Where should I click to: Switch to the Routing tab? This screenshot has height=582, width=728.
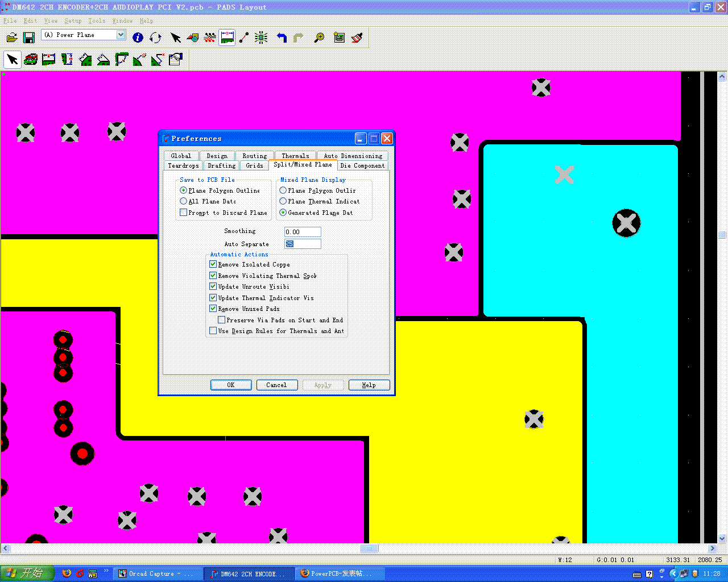[x=254, y=156]
